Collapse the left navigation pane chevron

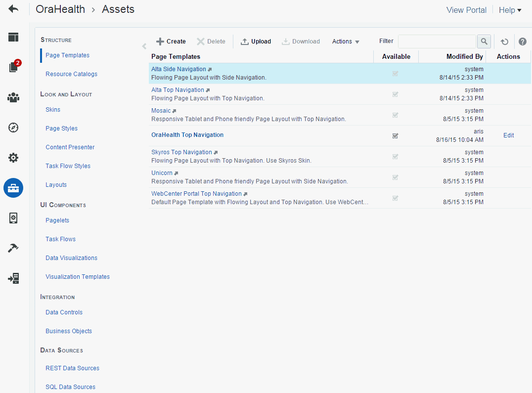click(144, 46)
